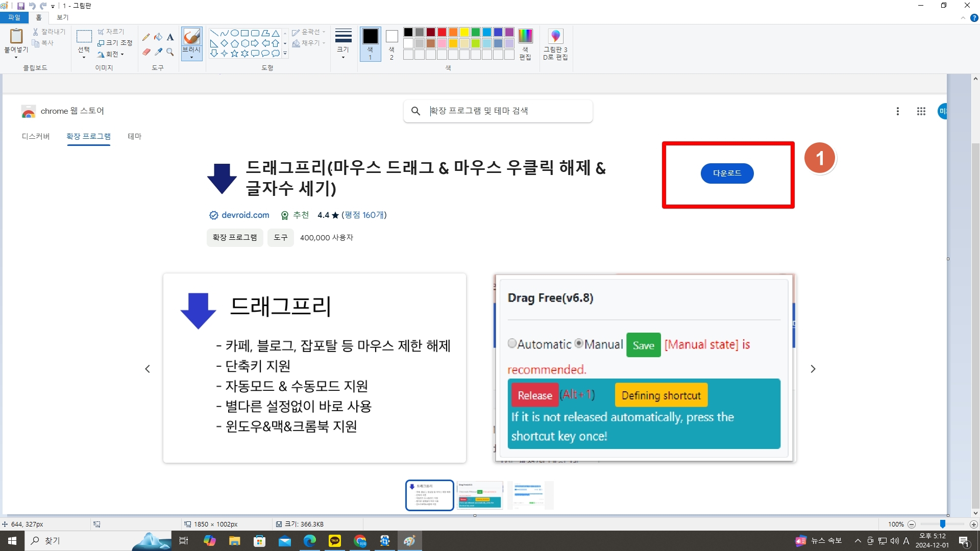Open File Explorer from the taskbar
This screenshot has height=551, width=980.
(x=234, y=541)
